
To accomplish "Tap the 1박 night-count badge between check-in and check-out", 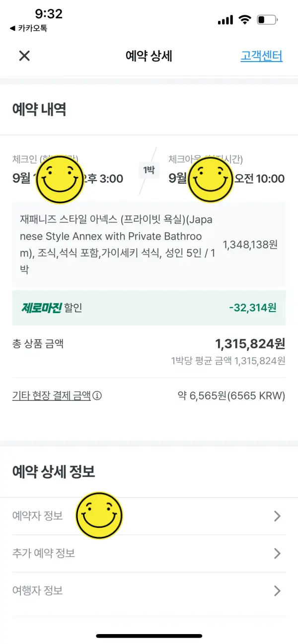I will point(149,171).
